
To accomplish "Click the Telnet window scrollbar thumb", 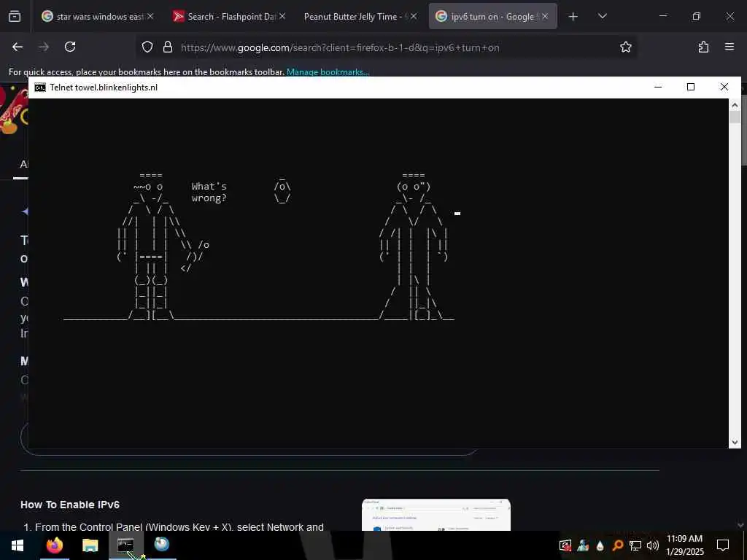I will tap(735, 117).
